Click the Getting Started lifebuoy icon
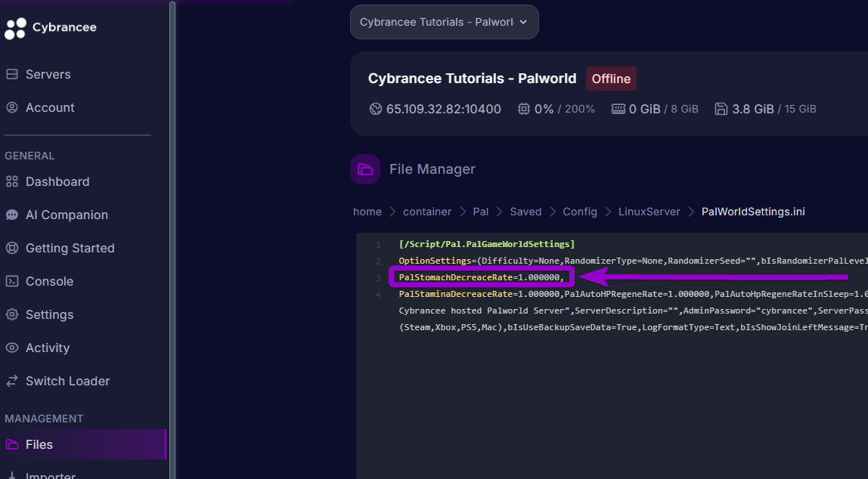 pos(11,248)
